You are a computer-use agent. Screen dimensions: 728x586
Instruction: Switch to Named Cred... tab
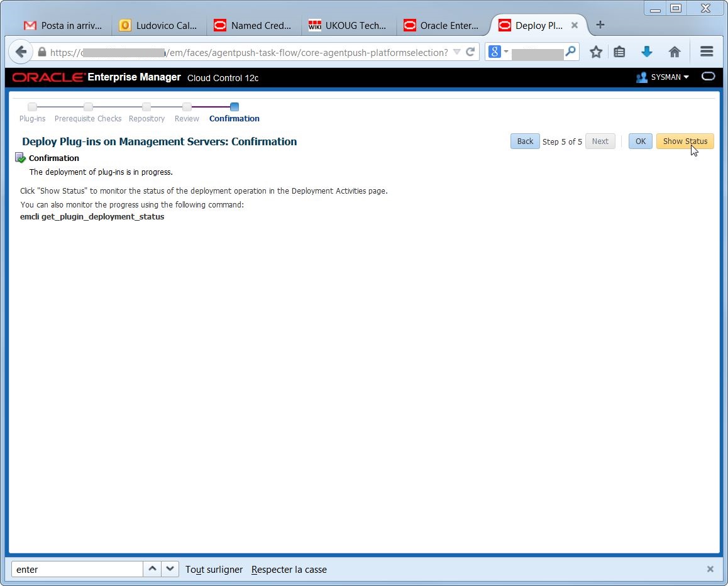tap(253, 26)
